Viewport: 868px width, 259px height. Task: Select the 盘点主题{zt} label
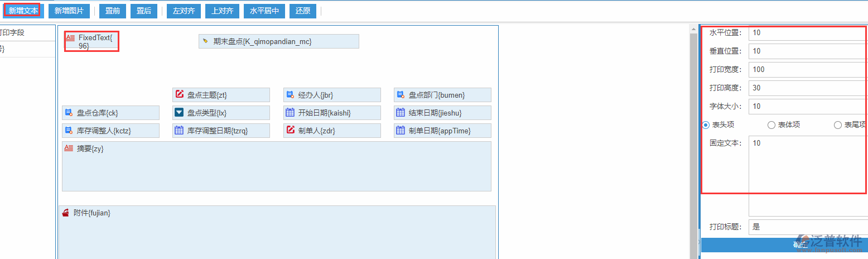(x=207, y=95)
